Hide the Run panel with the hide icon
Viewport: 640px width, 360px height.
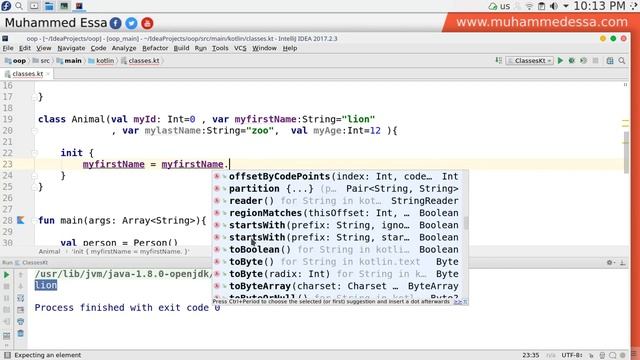[622, 262]
